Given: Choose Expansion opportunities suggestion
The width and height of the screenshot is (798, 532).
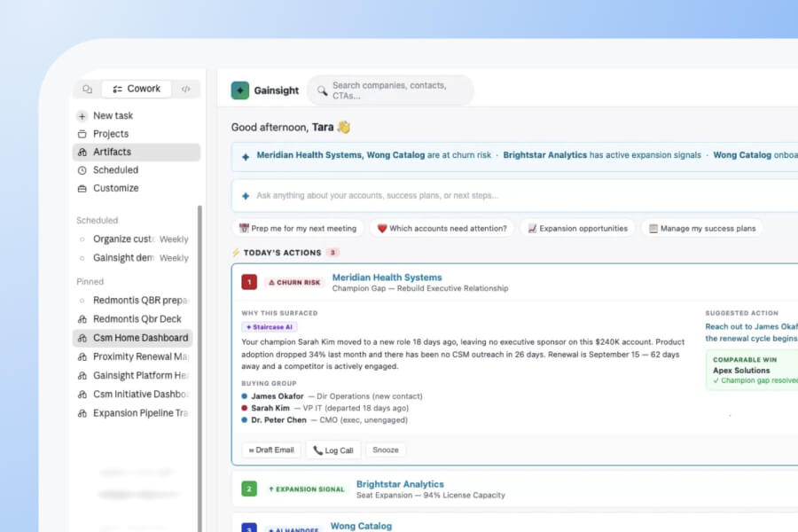Looking at the screenshot, I should point(577,229).
